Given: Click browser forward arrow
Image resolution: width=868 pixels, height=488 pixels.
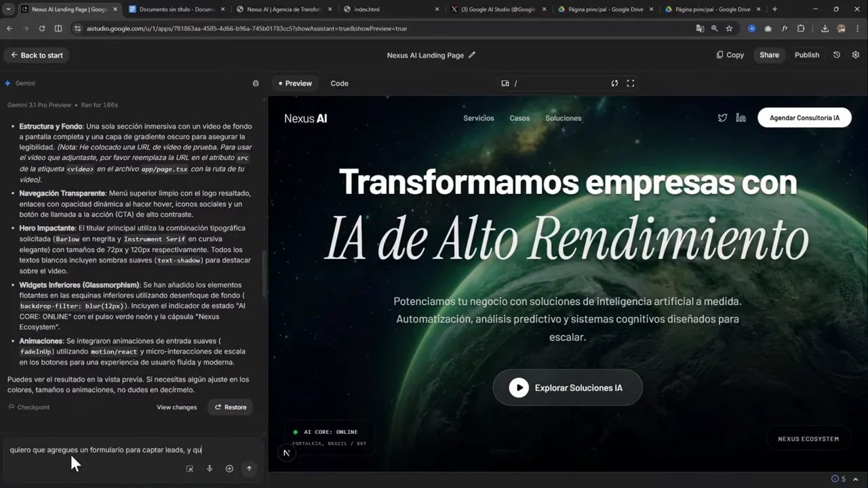Looking at the screenshot, I should tap(26, 28).
